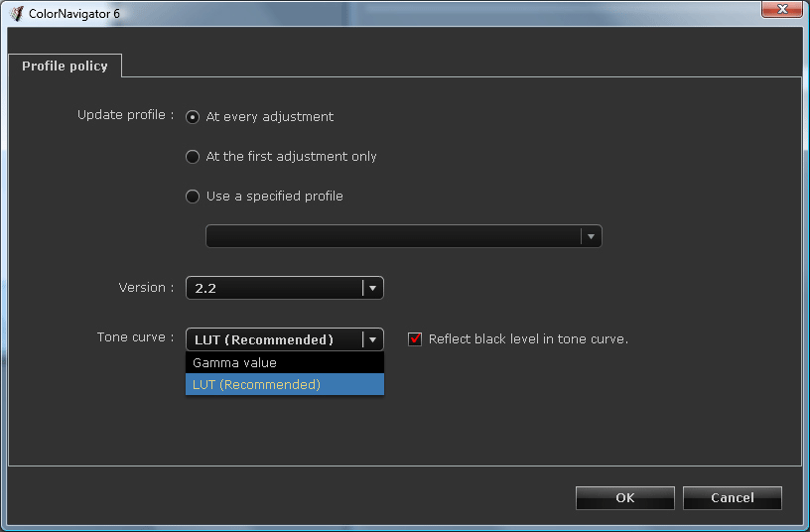Select 'At every adjustment' radio button

pyautogui.click(x=193, y=117)
